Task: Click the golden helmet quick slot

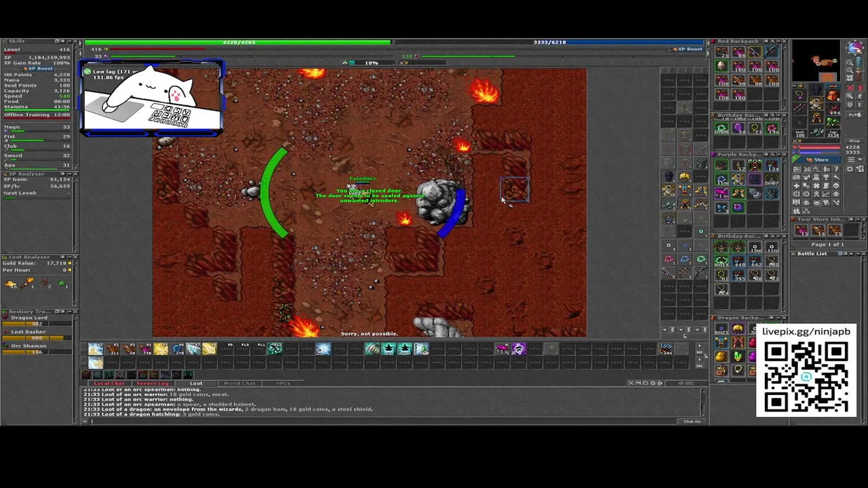Action: (684, 176)
